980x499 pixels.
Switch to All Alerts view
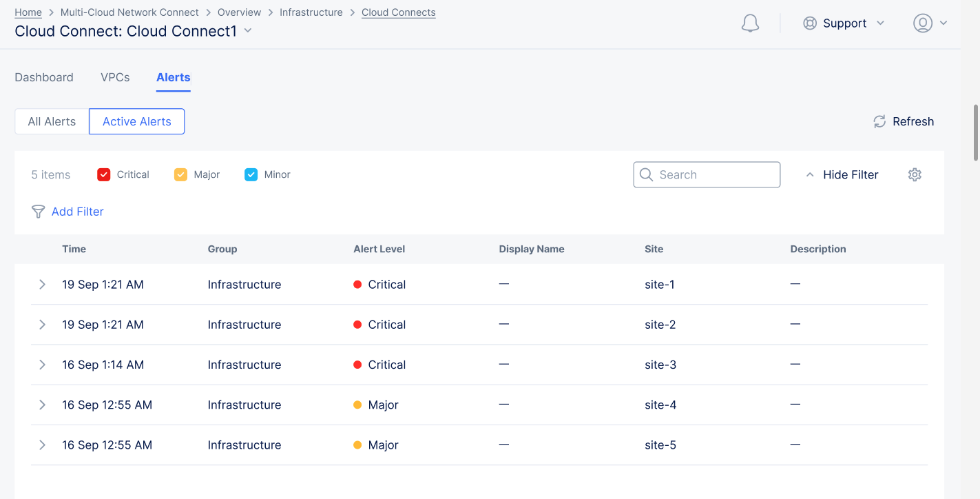[x=51, y=121]
